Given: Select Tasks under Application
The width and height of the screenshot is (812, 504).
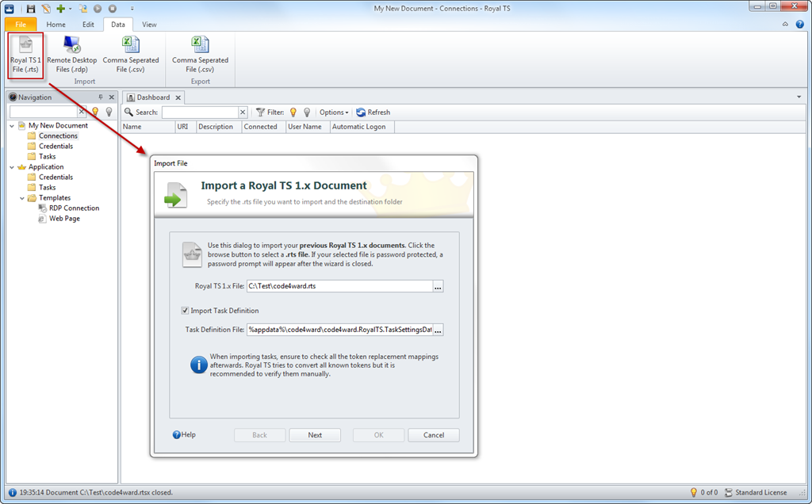Looking at the screenshot, I should pos(47,187).
